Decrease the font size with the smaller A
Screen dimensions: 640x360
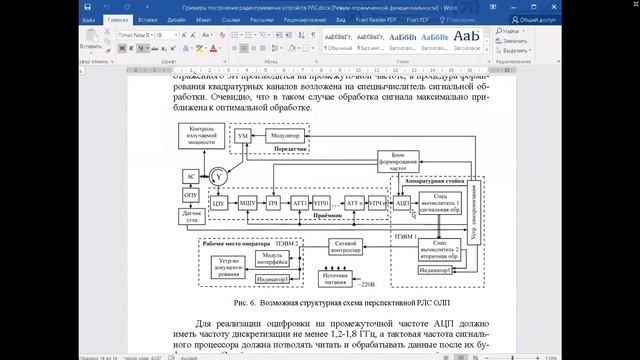click(x=193, y=36)
